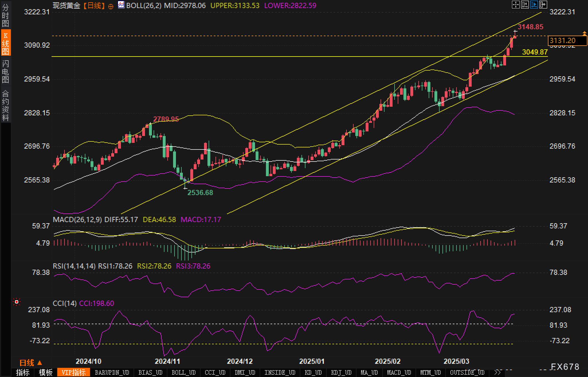The image size is (588, 377).
Task: Click the BOLL indicator chart icon
Action: [x=121, y=5]
